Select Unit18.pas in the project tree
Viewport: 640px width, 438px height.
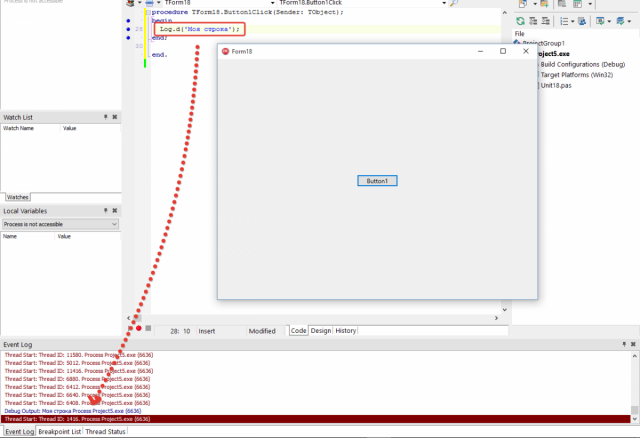point(556,85)
